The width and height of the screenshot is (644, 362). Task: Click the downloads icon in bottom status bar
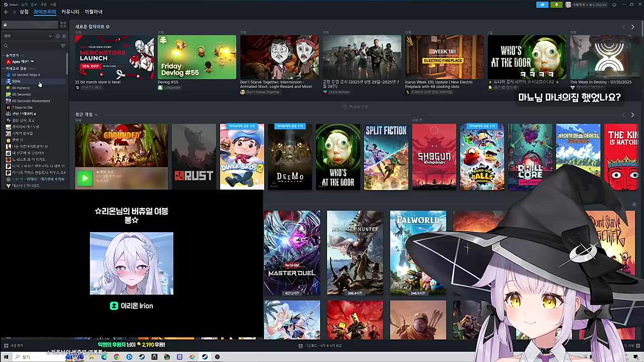(301, 346)
